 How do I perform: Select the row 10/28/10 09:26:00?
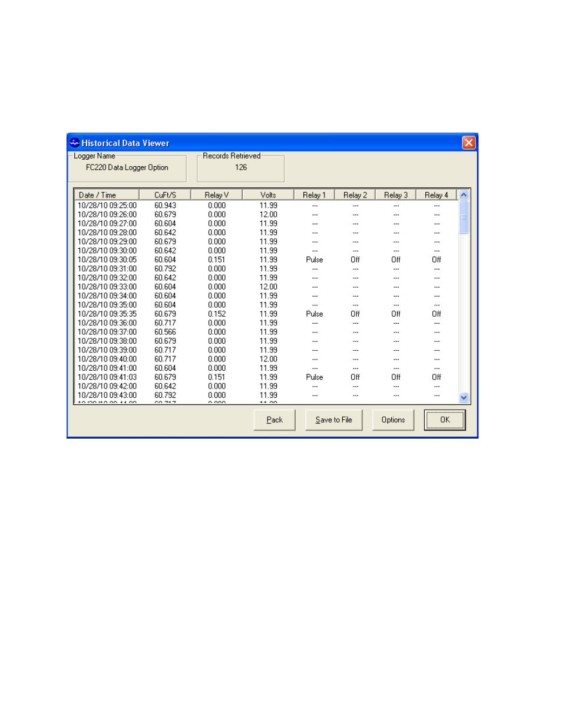tap(266, 215)
